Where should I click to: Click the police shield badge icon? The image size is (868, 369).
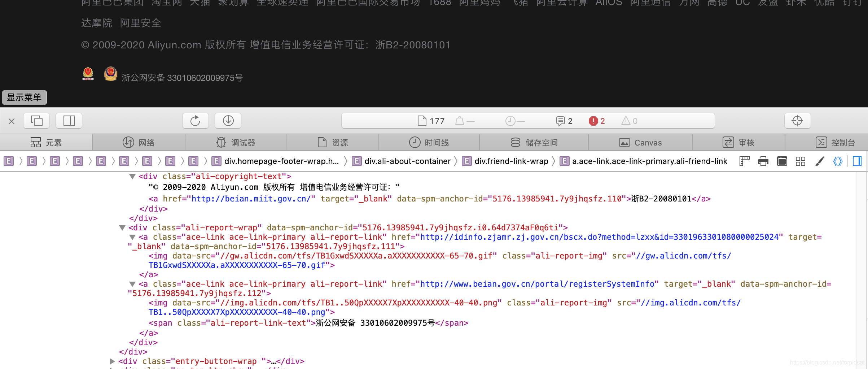coord(110,74)
